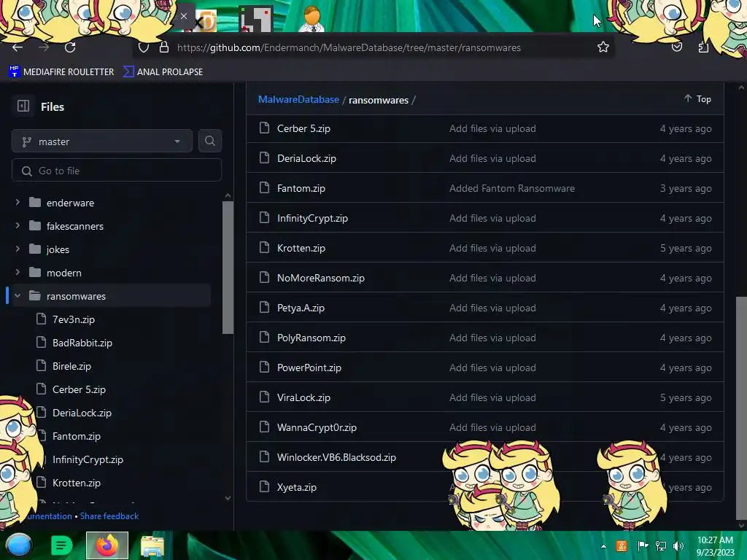Click the Go to file search field

coord(117,171)
